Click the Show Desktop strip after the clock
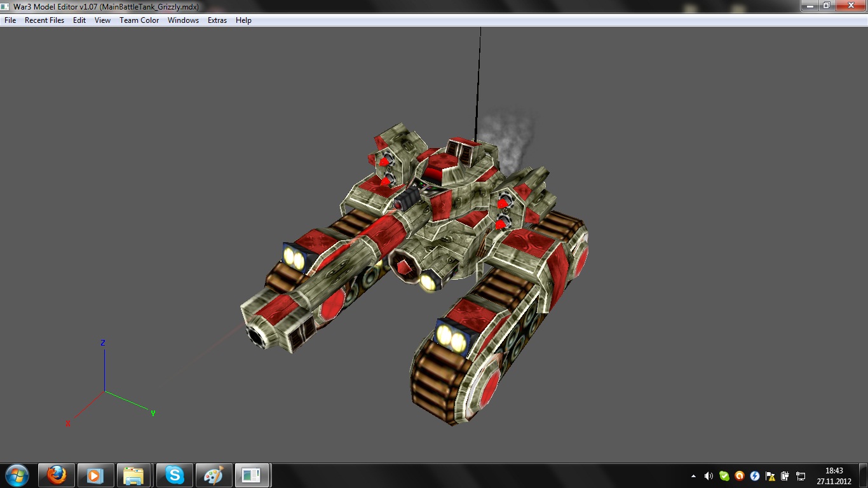Image resolution: width=868 pixels, height=488 pixels. tap(863, 476)
